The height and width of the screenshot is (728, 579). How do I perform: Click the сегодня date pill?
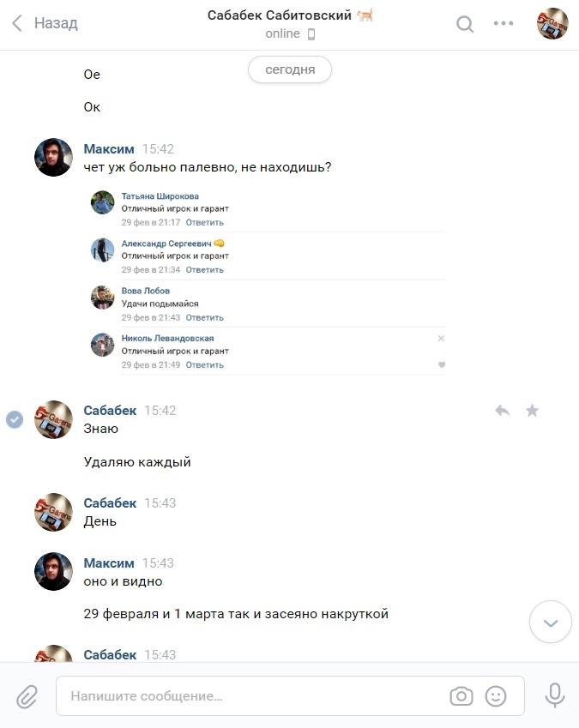[x=290, y=69]
